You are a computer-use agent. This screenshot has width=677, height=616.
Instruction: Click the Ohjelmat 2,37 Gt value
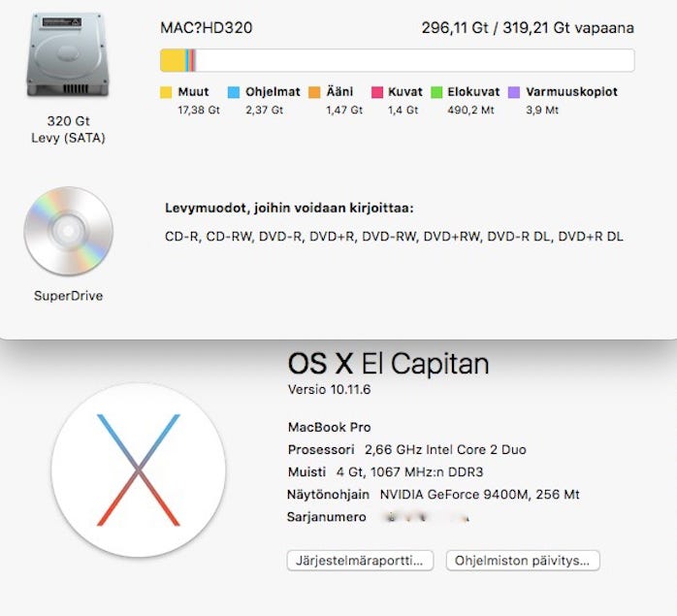tap(264, 111)
